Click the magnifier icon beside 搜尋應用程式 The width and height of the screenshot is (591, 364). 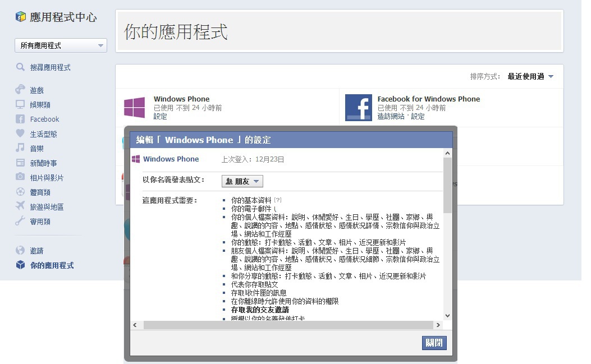point(20,67)
